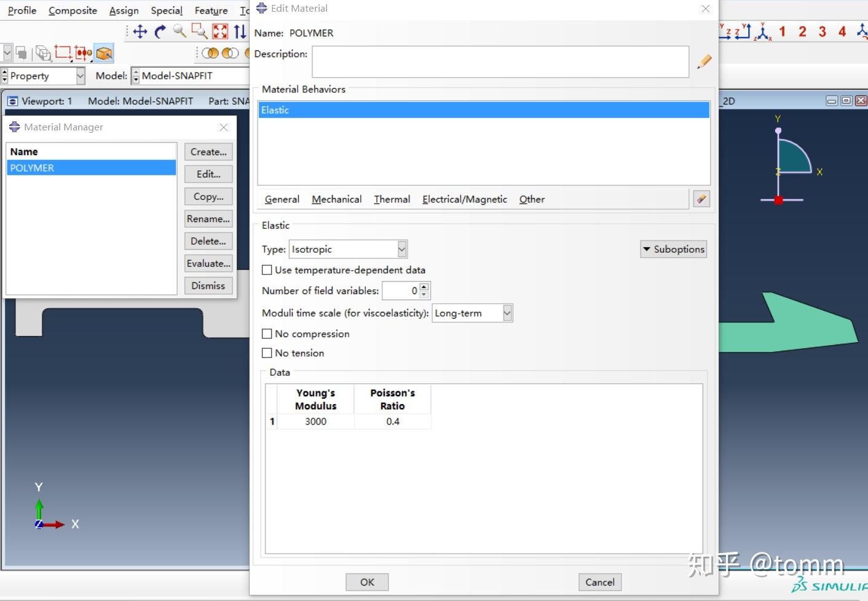
Task: Open the Other material behavior menu
Action: (x=532, y=199)
